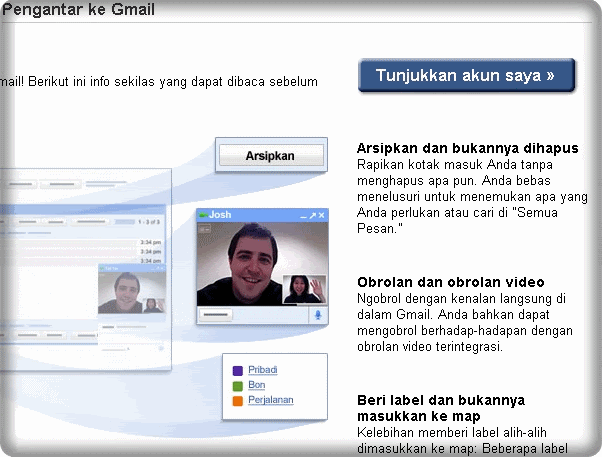Click the Josh name in the chat title bar

coord(220,215)
